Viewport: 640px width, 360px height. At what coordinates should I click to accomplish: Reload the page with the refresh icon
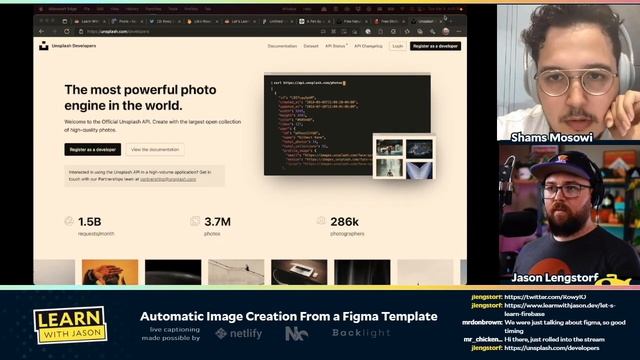tap(67, 31)
